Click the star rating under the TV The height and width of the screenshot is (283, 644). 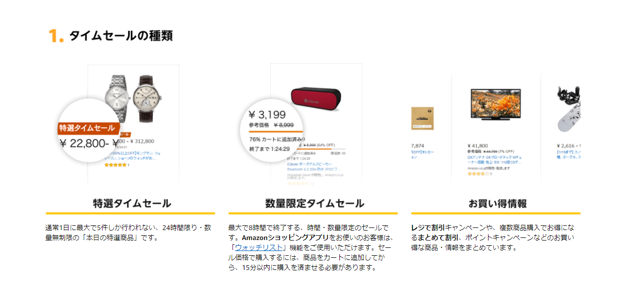(478, 173)
